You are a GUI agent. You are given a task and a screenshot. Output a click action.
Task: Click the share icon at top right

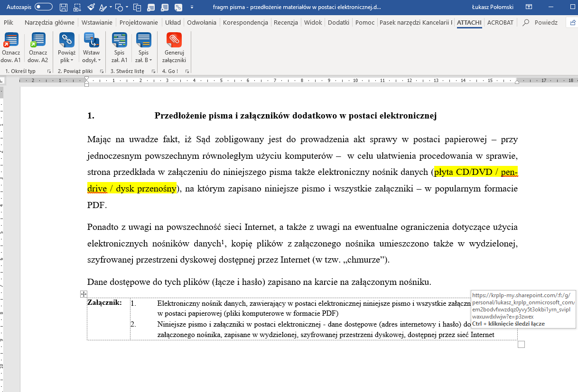pos(572,23)
